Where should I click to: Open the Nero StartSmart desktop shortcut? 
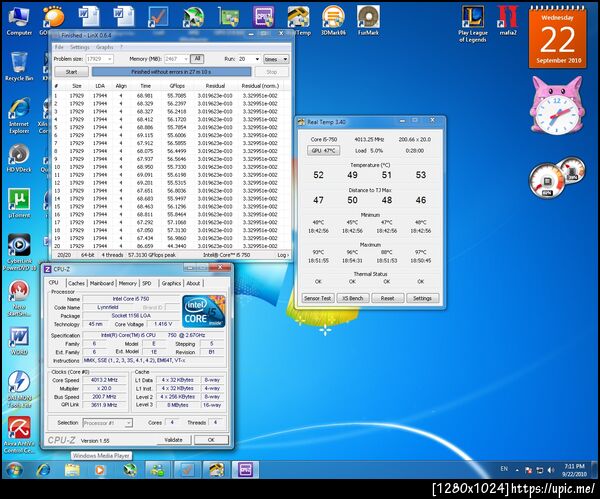pyautogui.click(x=19, y=298)
